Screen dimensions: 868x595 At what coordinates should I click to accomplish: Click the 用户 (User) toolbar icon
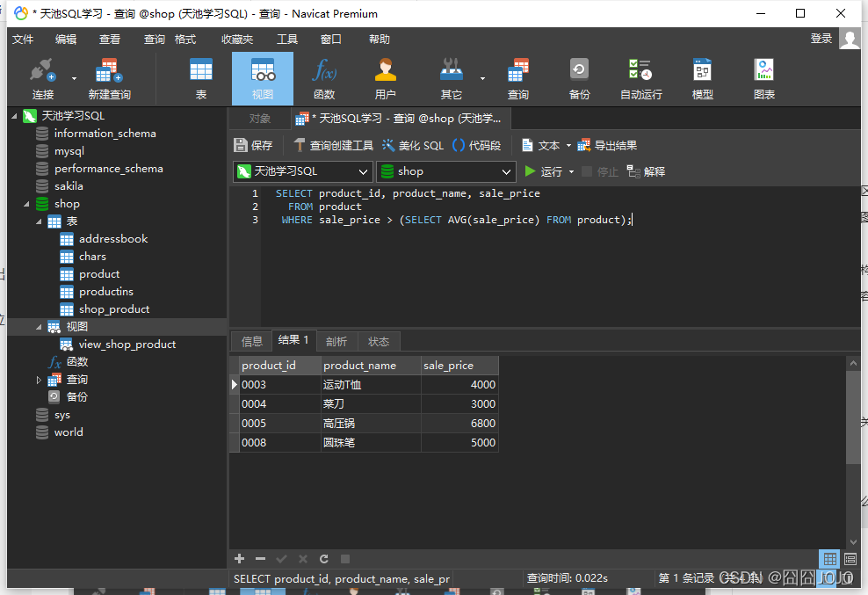click(x=386, y=79)
